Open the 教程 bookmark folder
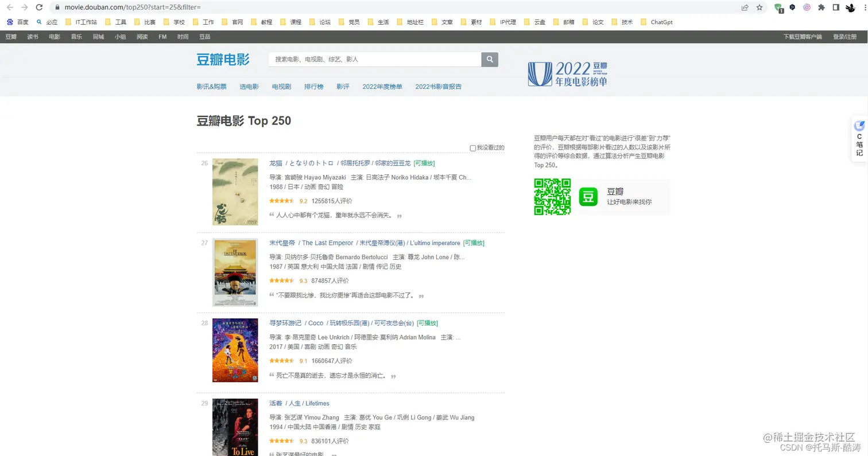868x456 pixels. coord(262,22)
